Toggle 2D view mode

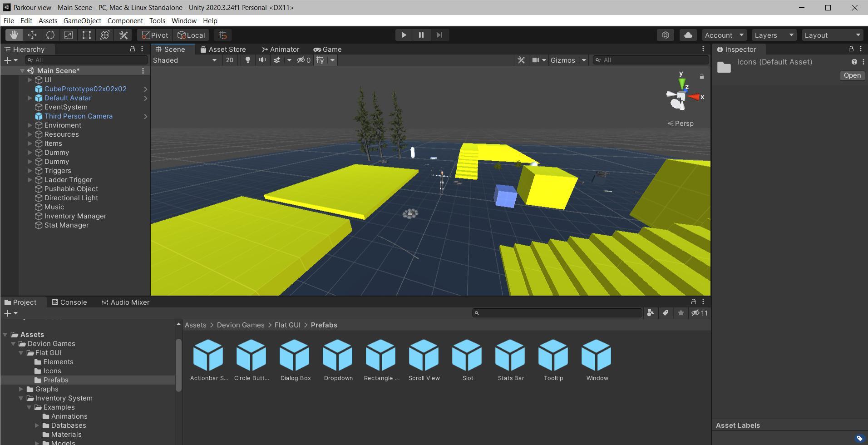230,60
